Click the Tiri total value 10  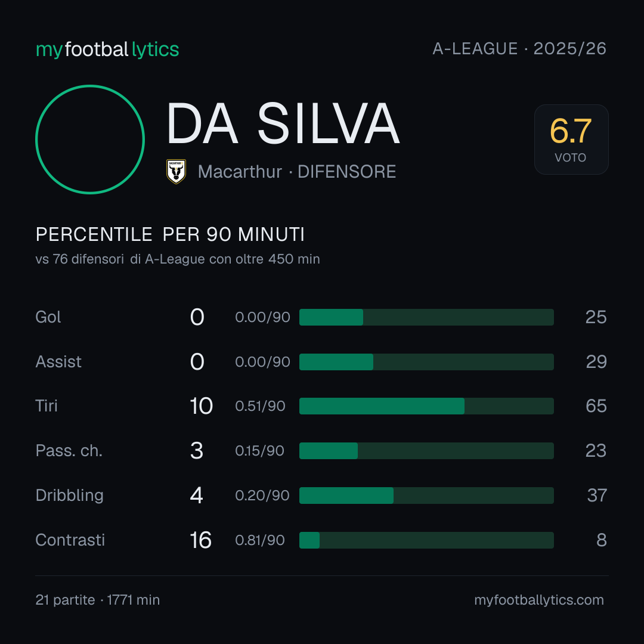point(202,406)
